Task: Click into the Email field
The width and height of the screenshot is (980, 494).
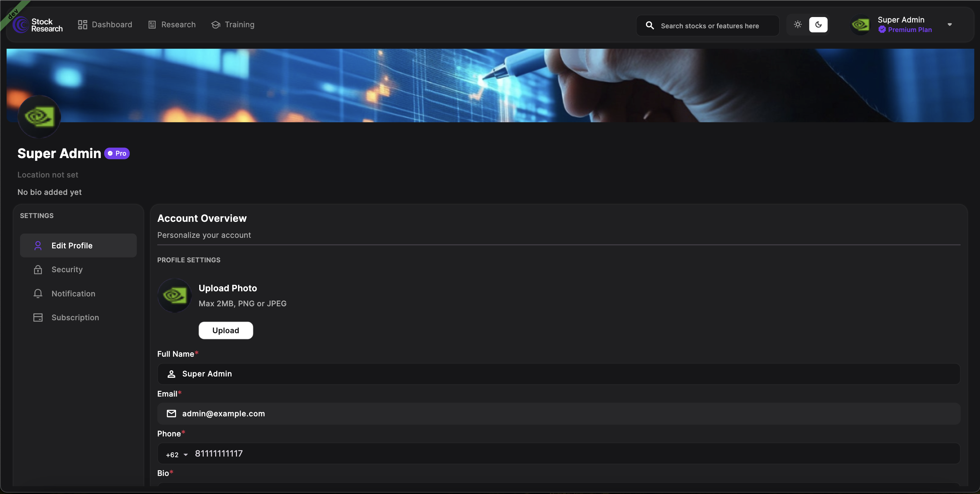Action: [x=558, y=414]
